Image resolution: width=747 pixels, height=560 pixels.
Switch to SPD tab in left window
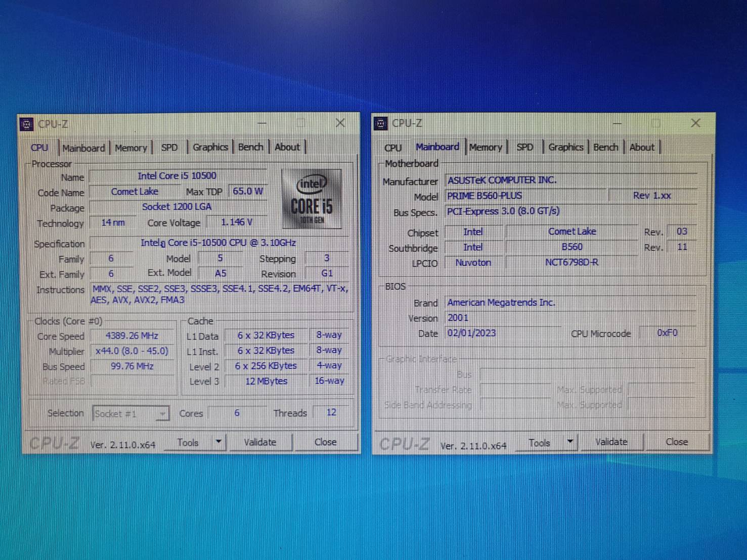pyautogui.click(x=169, y=148)
